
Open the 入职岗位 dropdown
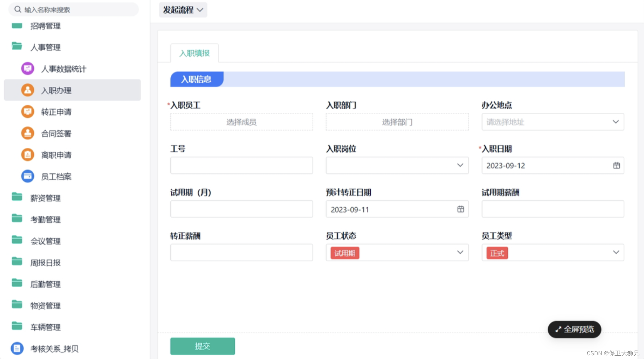click(x=460, y=165)
